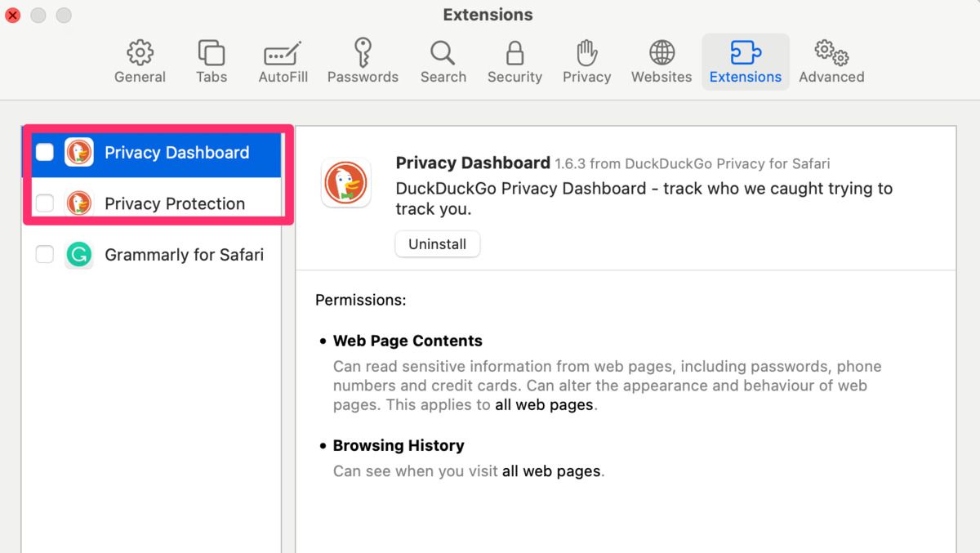Viewport: 980px width, 553px height.
Task: Click the version text '1.6.3 from DuckDuckGo Privacy for Safari'
Action: tap(693, 164)
